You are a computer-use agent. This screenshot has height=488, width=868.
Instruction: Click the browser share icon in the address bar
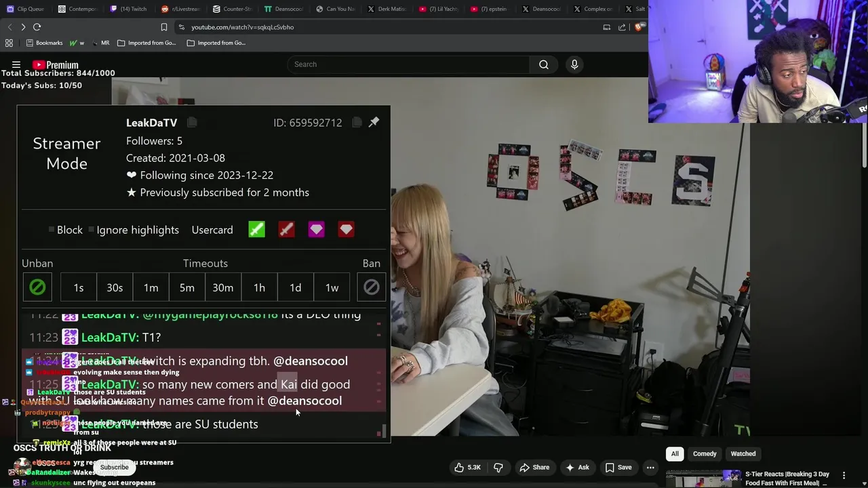coord(622,27)
